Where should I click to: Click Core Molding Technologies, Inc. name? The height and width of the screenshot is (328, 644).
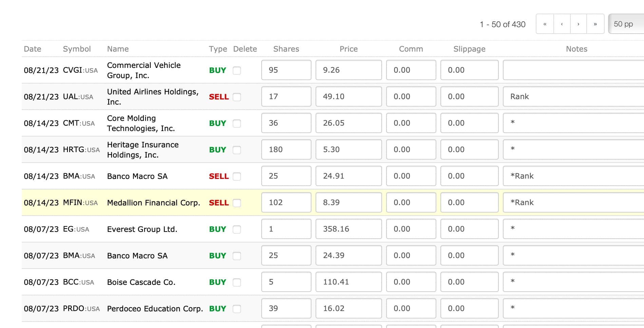(x=141, y=123)
